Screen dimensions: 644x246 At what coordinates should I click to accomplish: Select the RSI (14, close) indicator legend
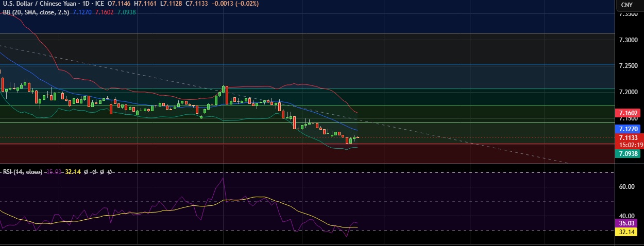click(x=22, y=172)
